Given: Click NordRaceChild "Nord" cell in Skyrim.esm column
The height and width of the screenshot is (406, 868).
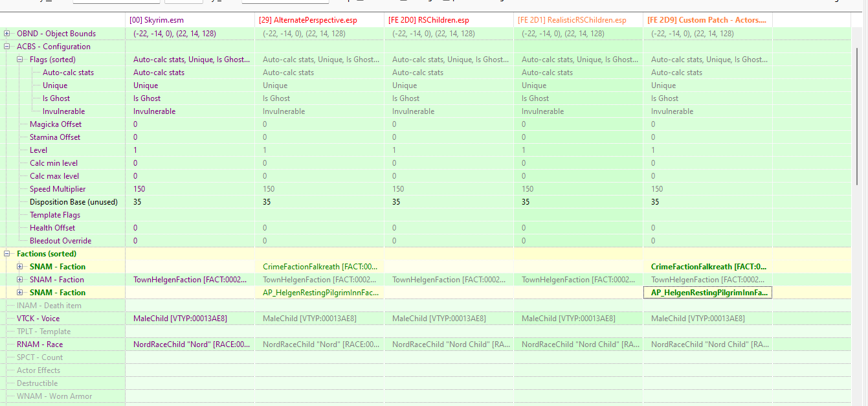Looking at the screenshot, I should [x=190, y=344].
